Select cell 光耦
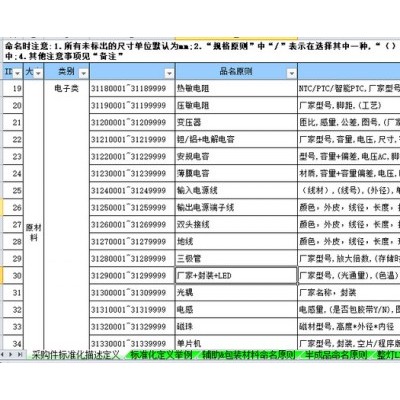Image resolution: width=400 pixels, height=400 pixels. [236, 292]
